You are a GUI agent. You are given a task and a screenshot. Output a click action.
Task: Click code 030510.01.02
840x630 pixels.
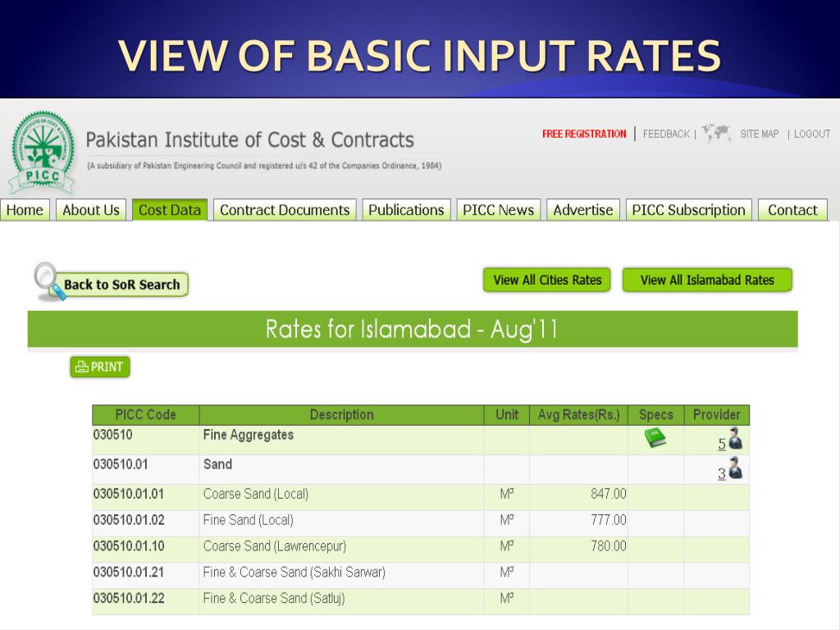click(x=129, y=520)
